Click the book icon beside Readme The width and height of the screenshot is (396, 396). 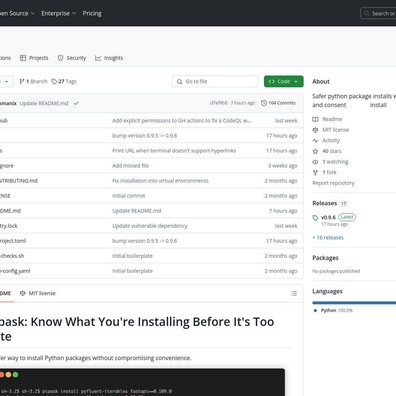315,119
